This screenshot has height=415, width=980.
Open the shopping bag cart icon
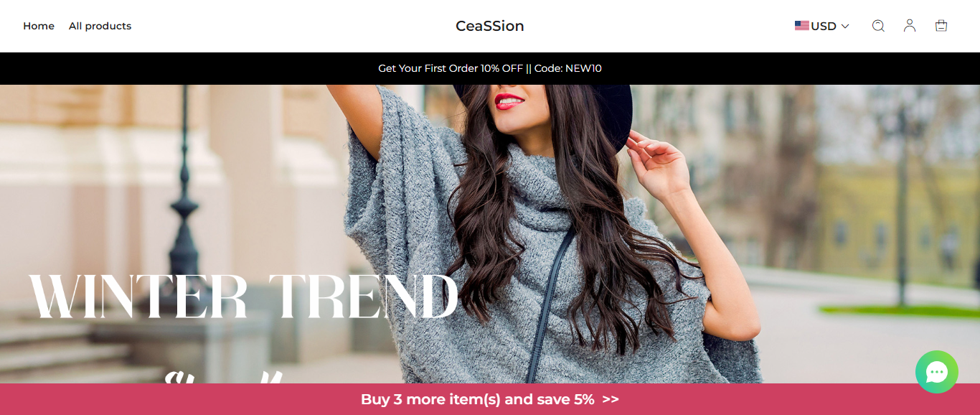point(941,26)
